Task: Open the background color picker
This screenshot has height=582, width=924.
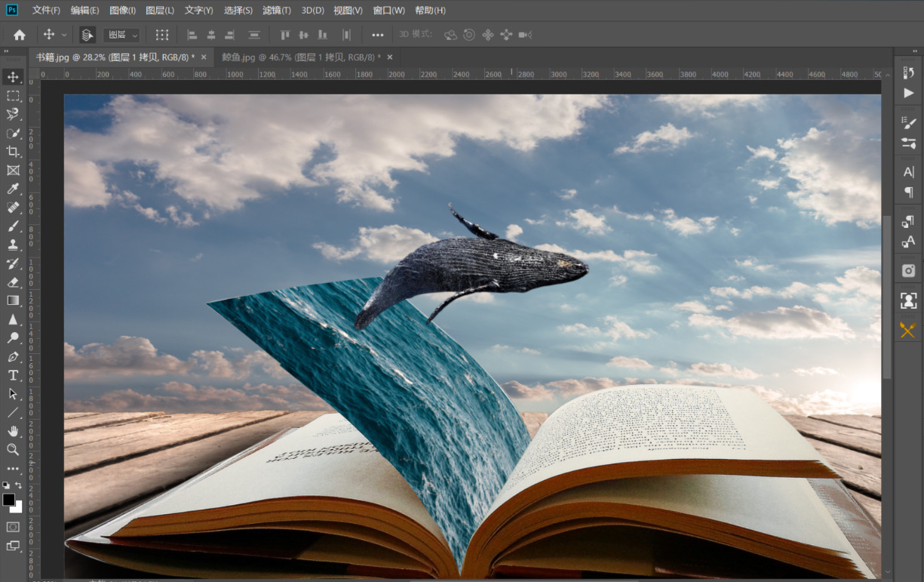Action: coord(18,508)
